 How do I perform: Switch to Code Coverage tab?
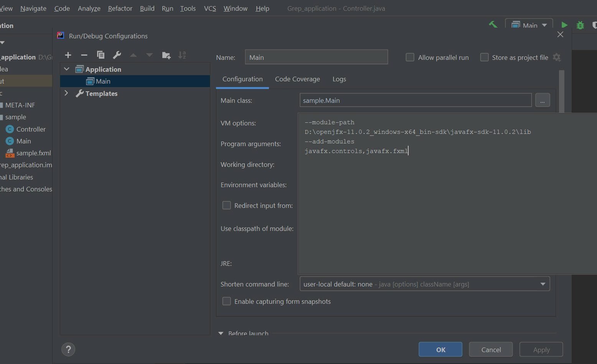[x=297, y=79]
